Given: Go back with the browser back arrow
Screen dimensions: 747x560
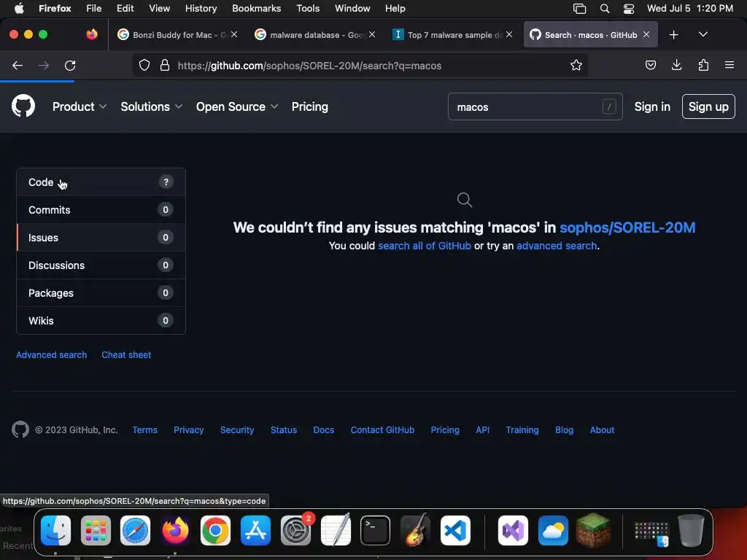Looking at the screenshot, I should click(18, 65).
